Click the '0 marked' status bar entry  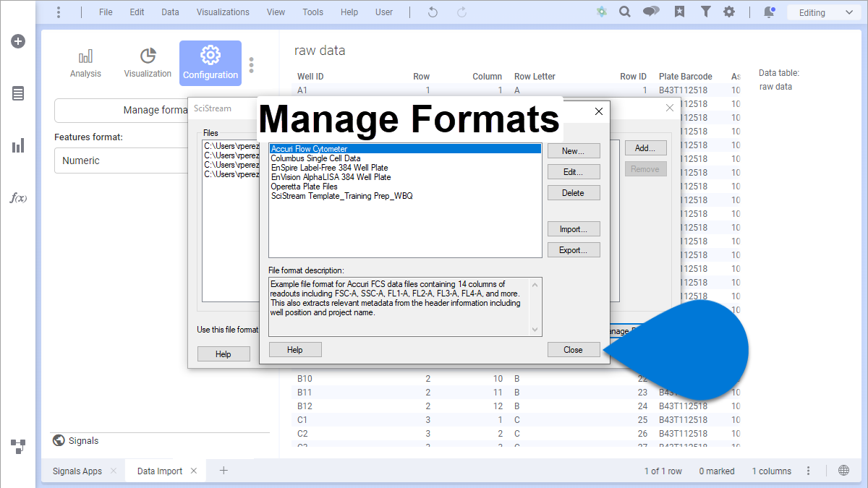click(717, 471)
